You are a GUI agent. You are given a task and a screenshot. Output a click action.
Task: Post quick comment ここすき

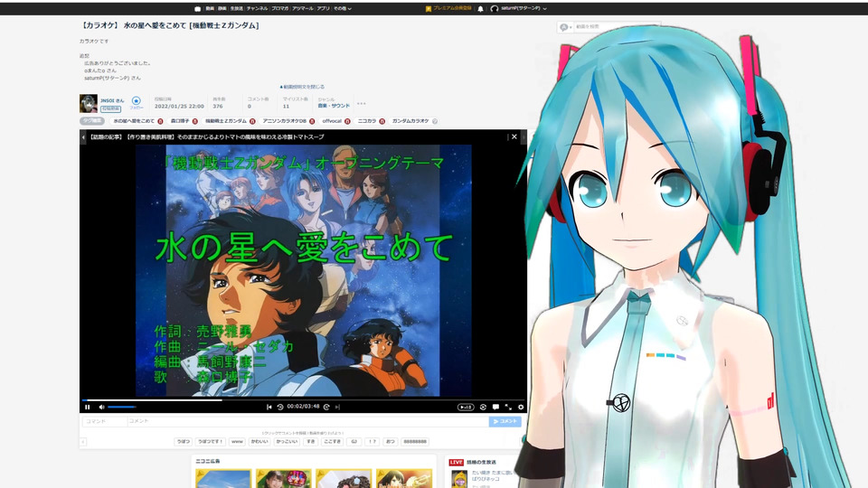[332, 442]
